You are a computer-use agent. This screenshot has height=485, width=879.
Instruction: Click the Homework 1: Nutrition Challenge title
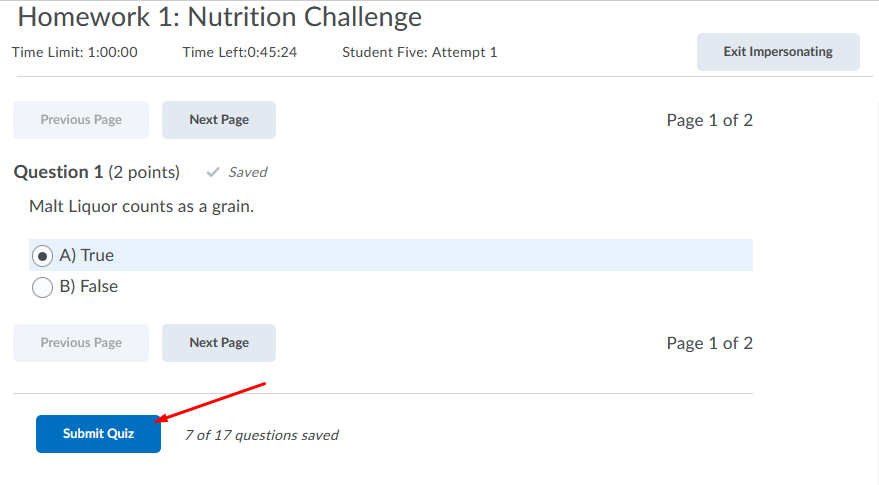[x=220, y=17]
